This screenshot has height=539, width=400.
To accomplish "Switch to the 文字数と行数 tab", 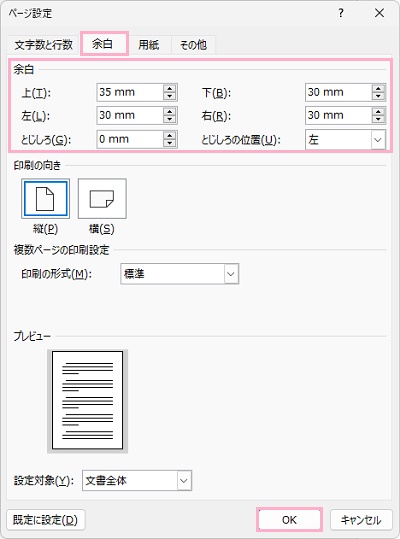I will click(44, 45).
